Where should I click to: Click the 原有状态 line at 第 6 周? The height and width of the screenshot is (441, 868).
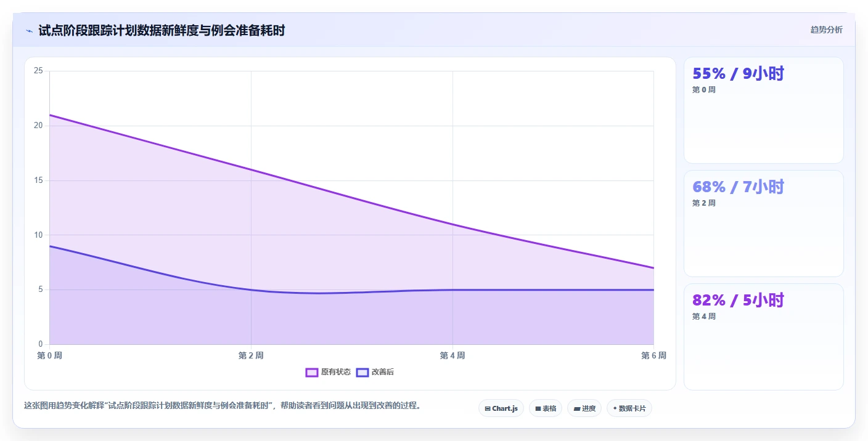pos(653,268)
